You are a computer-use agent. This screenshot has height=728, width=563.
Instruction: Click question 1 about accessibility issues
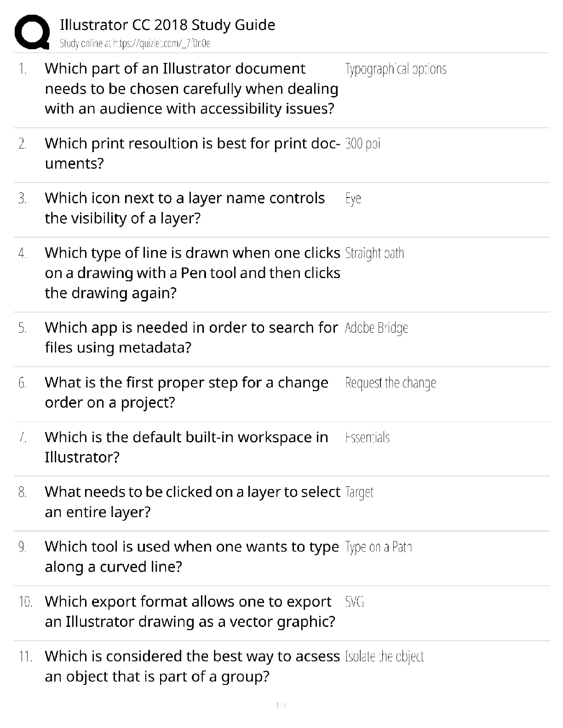pyautogui.click(x=191, y=89)
